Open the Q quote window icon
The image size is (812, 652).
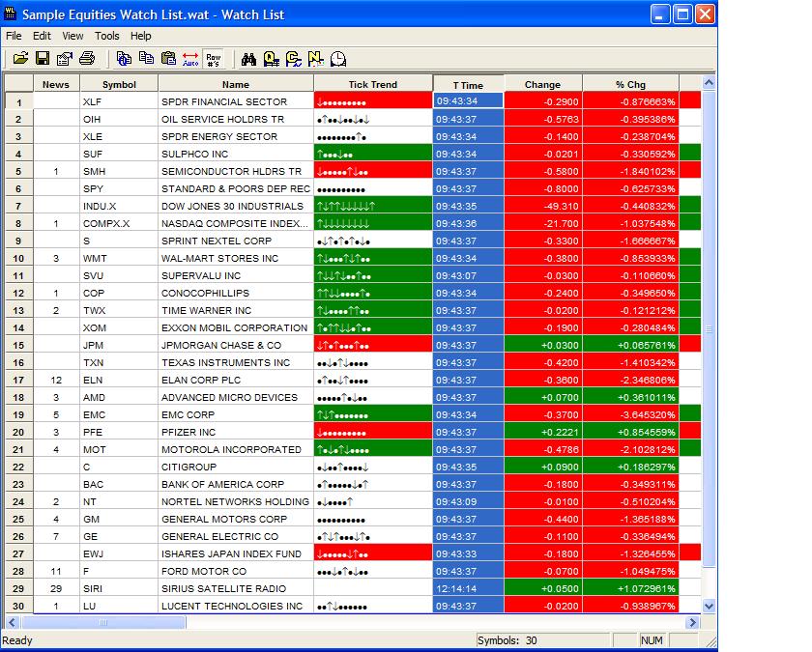(272, 59)
